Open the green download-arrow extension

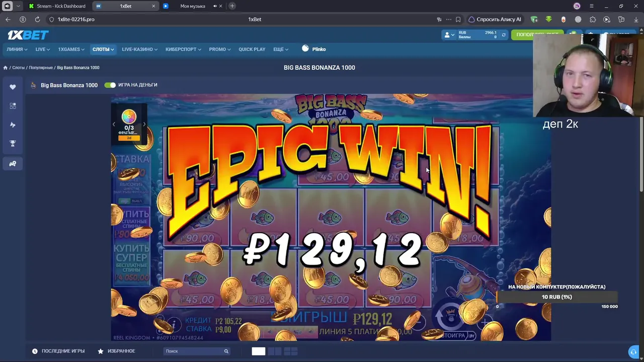click(x=549, y=19)
